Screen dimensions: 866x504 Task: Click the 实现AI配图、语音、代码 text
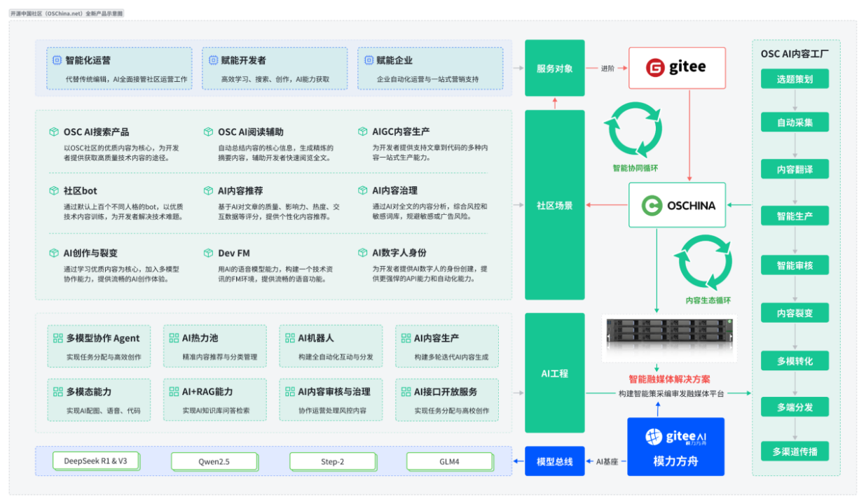[x=103, y=411]
